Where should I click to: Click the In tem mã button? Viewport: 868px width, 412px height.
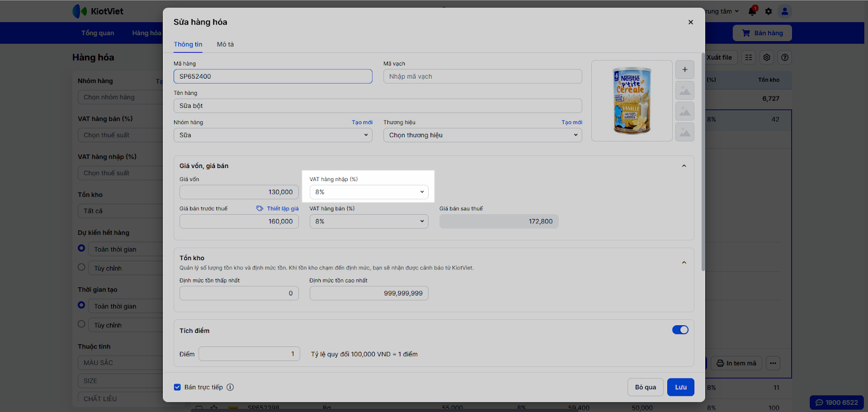pos(736,363)
